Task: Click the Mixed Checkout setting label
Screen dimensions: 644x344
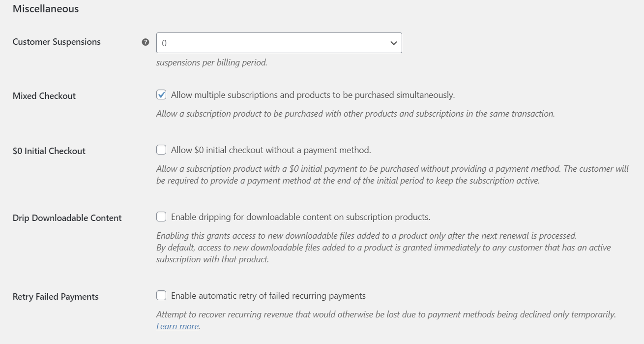Action: pos(44,96)
